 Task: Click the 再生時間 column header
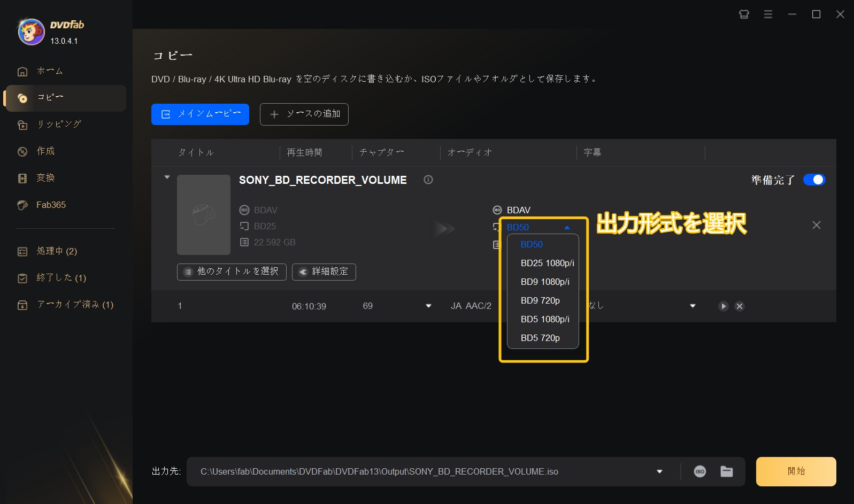click(x=304, y=152)
